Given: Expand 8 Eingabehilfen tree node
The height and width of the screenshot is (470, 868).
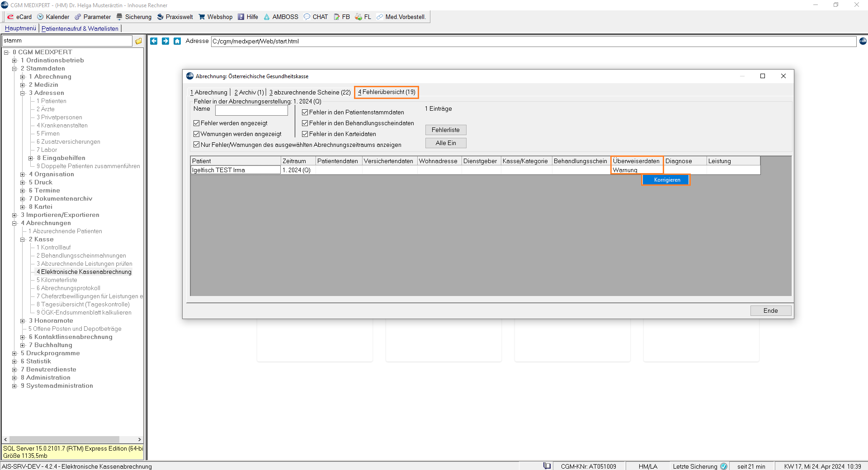Looking at the screenshot, I should click(x=31, y=158).
